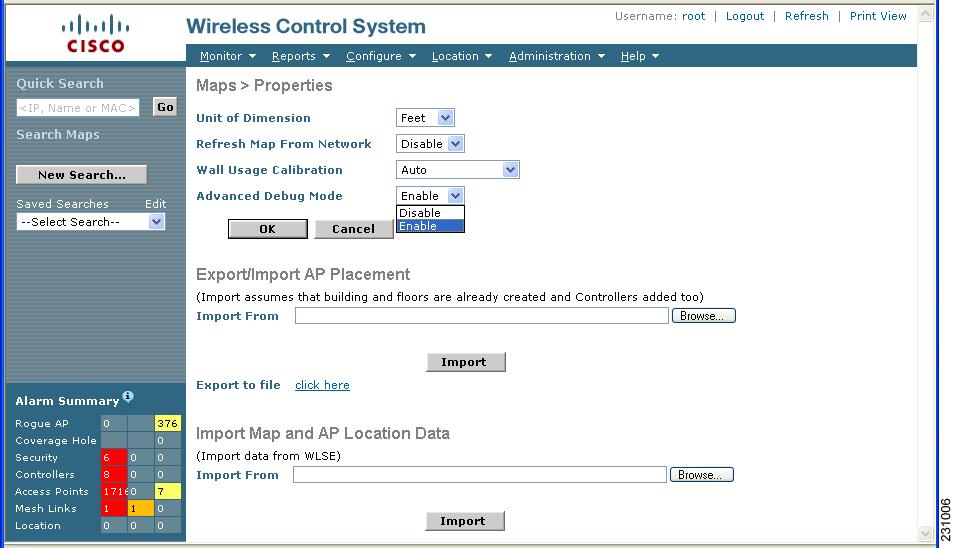Click Browse for AP Placement import
The height and width of the screenshot is (548, 955).
703,315
